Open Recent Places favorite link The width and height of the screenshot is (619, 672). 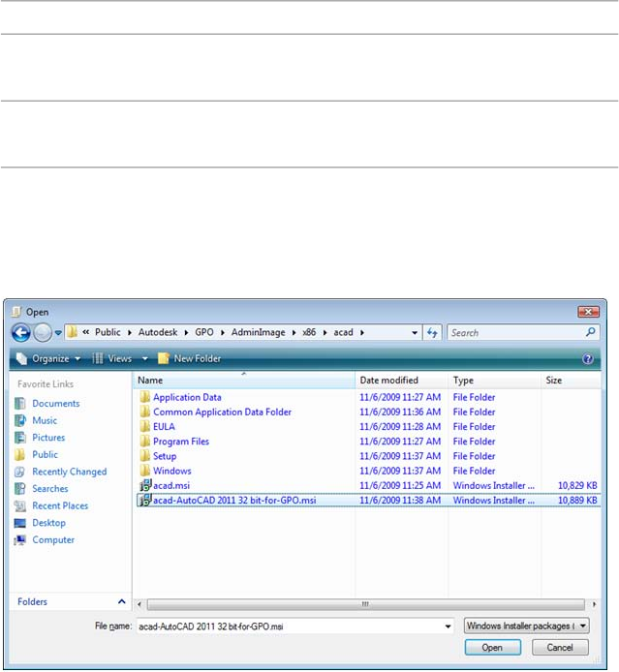click(60, 505)
